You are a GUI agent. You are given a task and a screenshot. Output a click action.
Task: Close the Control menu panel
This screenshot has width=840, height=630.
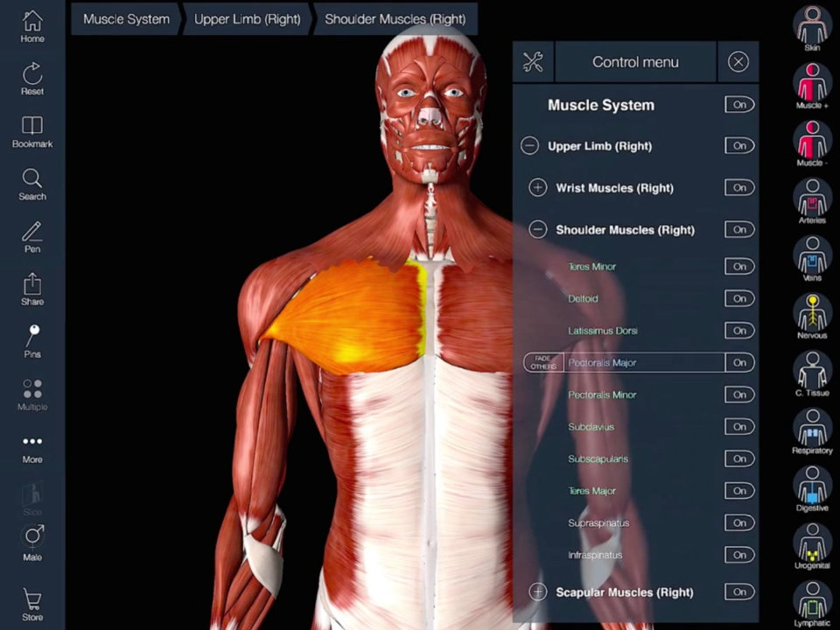tap(738, 62)
